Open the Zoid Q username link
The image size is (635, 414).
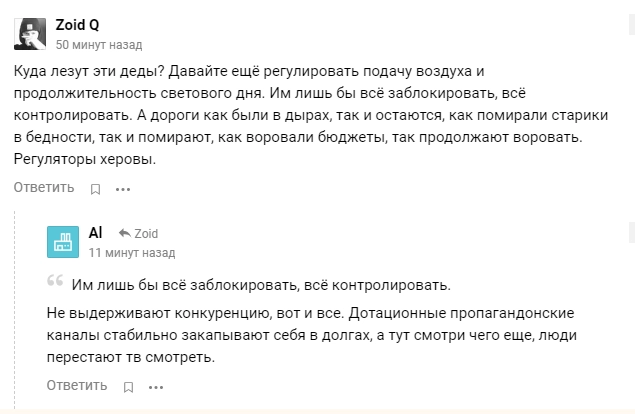tap(77, 25)
